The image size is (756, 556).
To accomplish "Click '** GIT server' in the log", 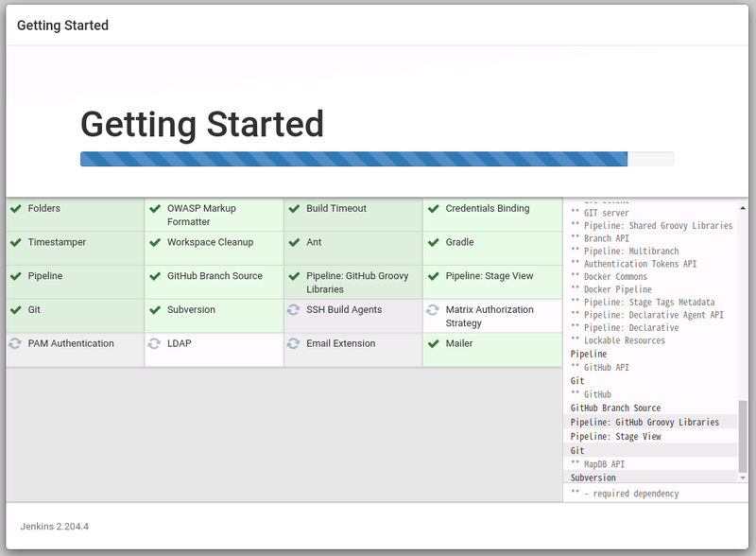I will click(x=600, y=213).
